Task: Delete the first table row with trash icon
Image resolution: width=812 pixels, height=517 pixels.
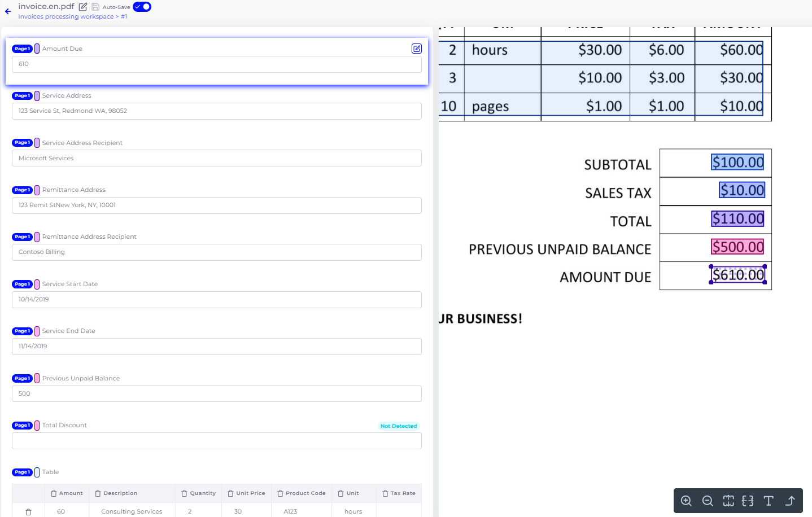Action: click(28, 512)
